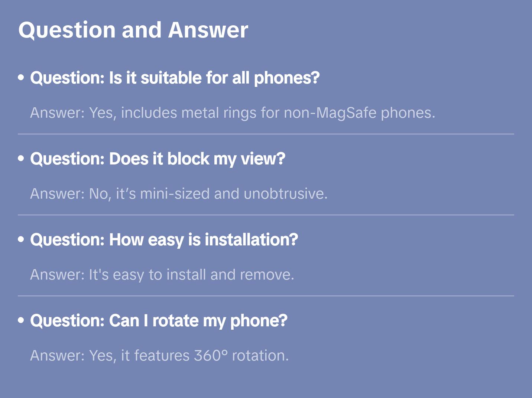Select answer "It's easy to install and remove."
532x398 pixels.
pyautogui.click(x=162, y=275)
